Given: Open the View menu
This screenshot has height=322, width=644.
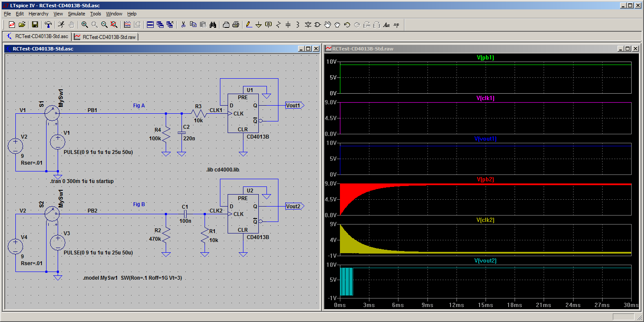Looking at the screenshot, I should [x=58, y=14].
